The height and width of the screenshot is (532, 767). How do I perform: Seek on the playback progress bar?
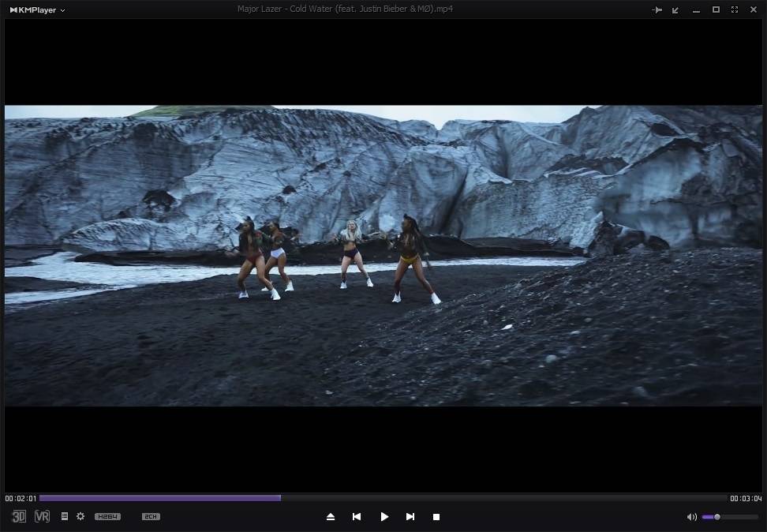tap(383, 498)
